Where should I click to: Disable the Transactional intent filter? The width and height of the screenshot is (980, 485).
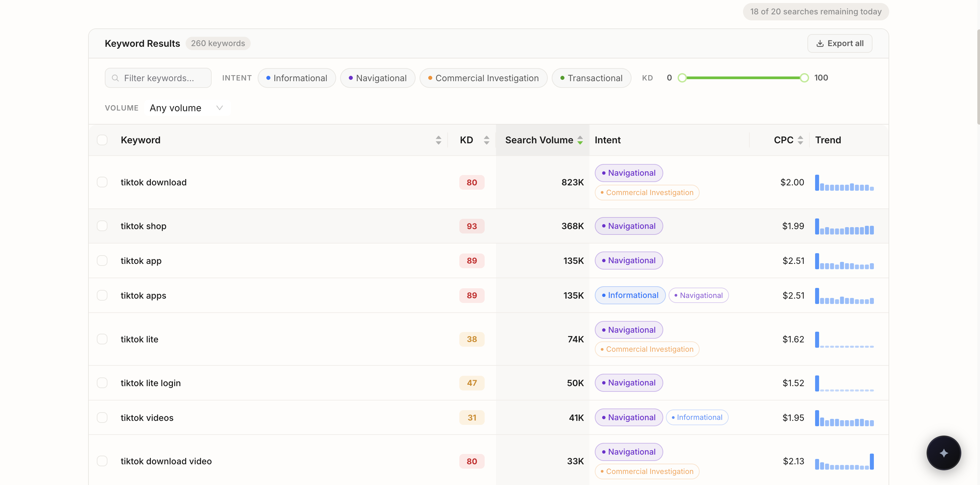591,78
